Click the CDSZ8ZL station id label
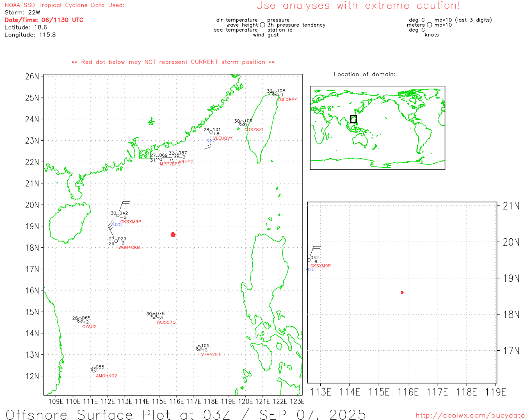The width and height of the screenshot is (525, 420). click(254, 130)
